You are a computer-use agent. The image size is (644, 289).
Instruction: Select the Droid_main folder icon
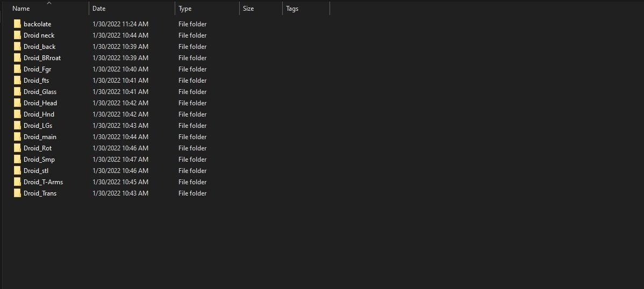tap(17, 136)
